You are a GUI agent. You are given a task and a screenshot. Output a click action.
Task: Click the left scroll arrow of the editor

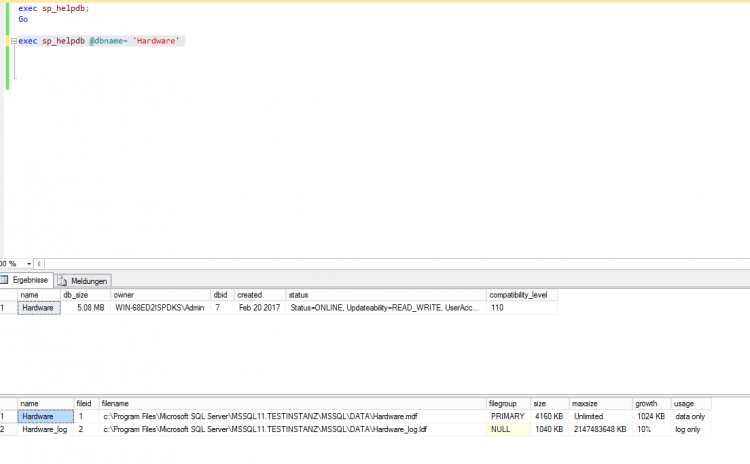point(38,263)
